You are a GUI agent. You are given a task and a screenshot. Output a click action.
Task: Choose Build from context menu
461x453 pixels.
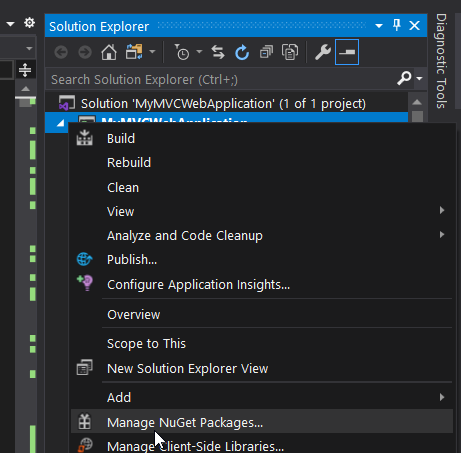pyautogui.click(x=262, y=139)
